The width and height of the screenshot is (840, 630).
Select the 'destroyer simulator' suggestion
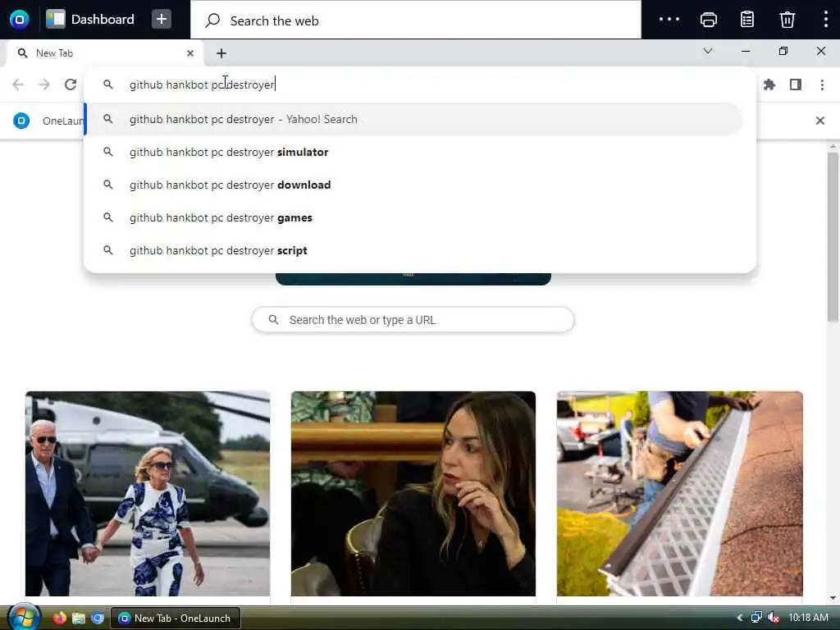pos(413,152)
